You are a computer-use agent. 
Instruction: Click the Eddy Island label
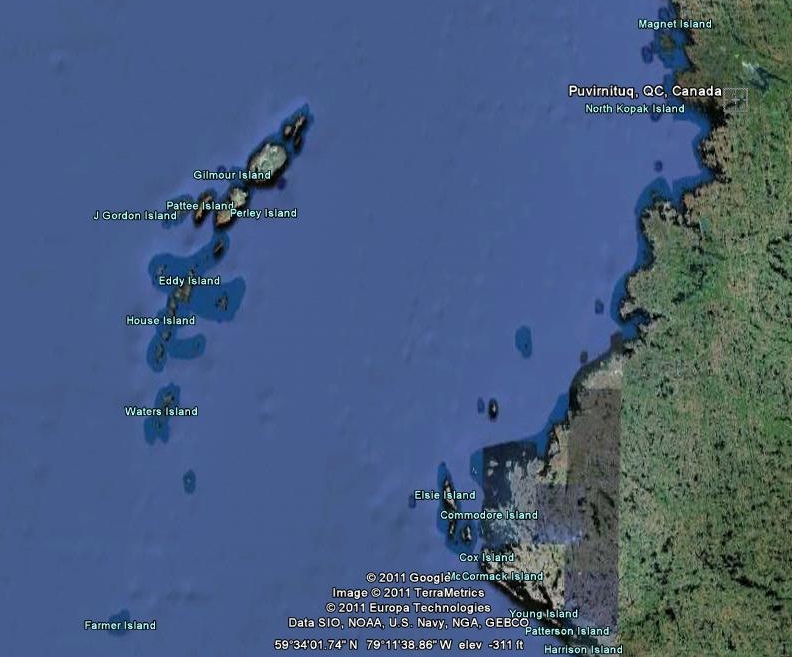189,281
